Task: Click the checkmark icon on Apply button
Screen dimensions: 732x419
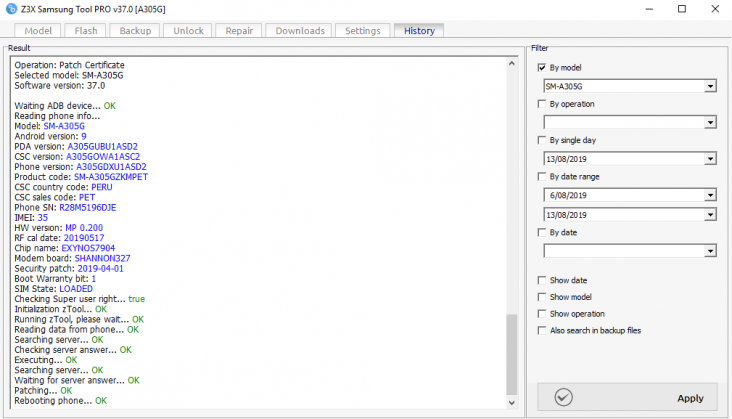Action: (x=563, y=398)
